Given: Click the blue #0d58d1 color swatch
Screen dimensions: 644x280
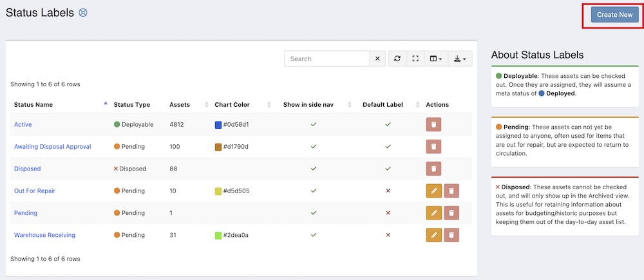Looking at the screenshot, I should [x=218, y=125].
